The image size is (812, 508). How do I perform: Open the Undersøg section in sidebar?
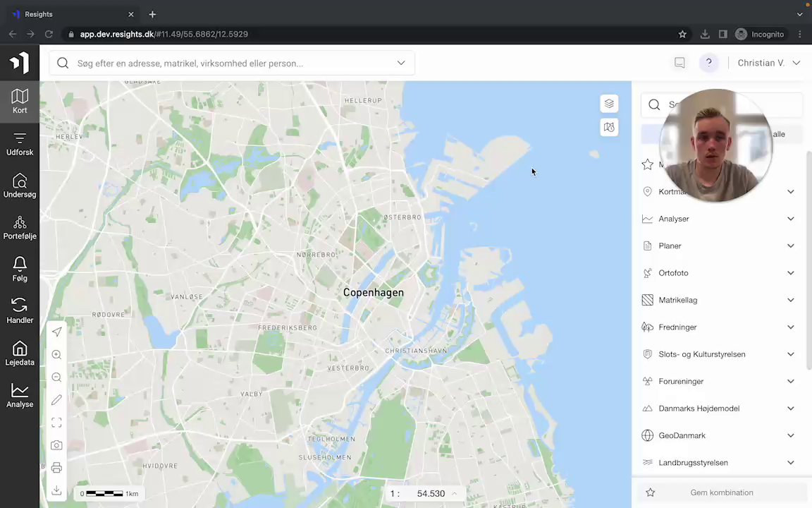coord(20,186)
